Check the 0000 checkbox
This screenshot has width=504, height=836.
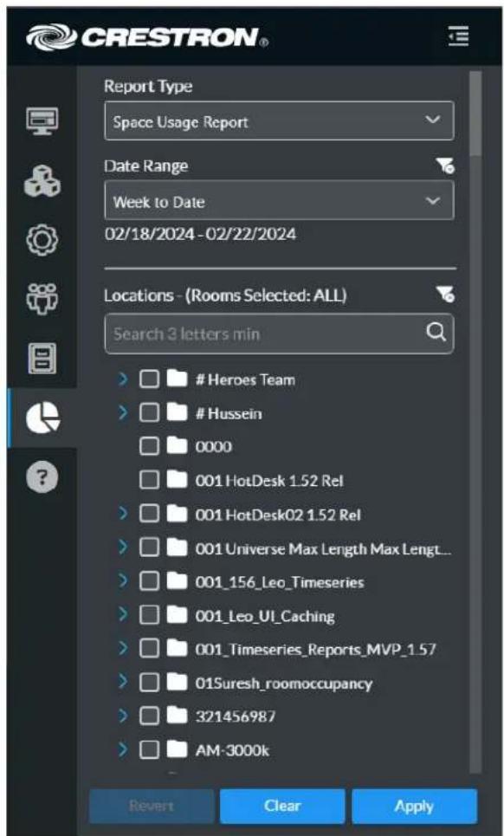pyautogui.click(x=149, y=446)
